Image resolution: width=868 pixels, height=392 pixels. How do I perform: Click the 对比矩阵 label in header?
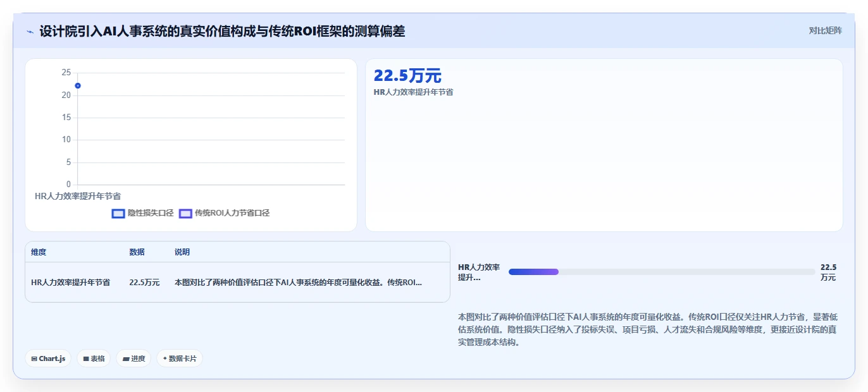(x=826, y=30)
